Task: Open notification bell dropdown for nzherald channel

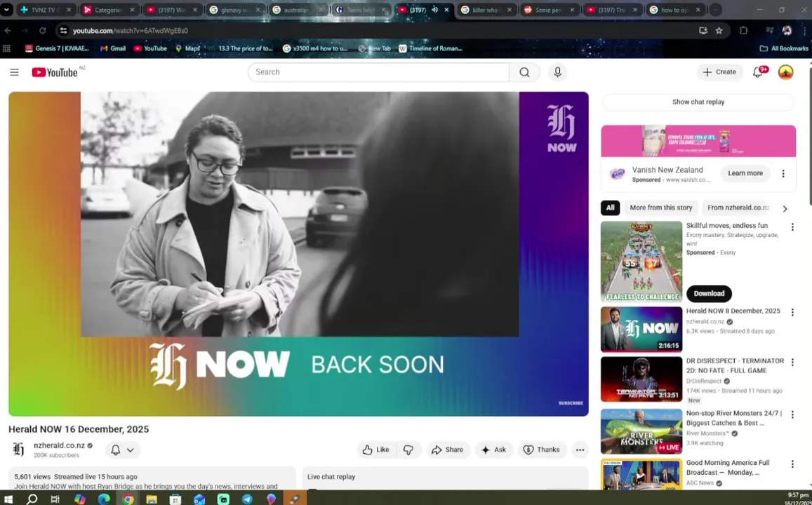Action: point(123,450)
